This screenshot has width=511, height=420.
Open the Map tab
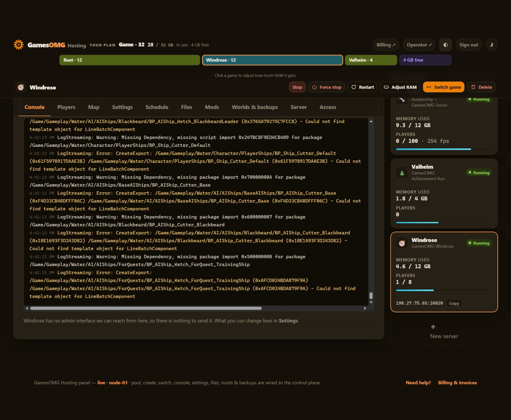[94, 107]
